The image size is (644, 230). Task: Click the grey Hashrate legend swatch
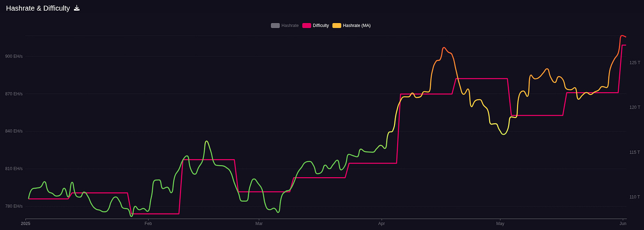(275, 26)
